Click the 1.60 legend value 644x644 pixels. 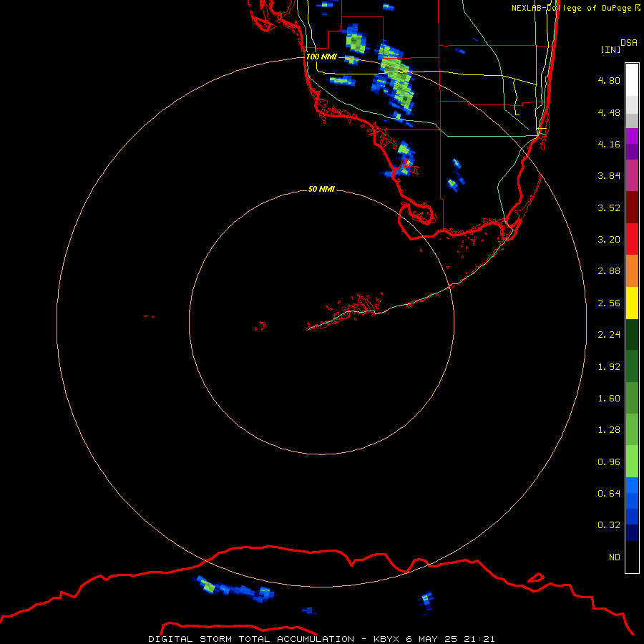tap(609, 398)
